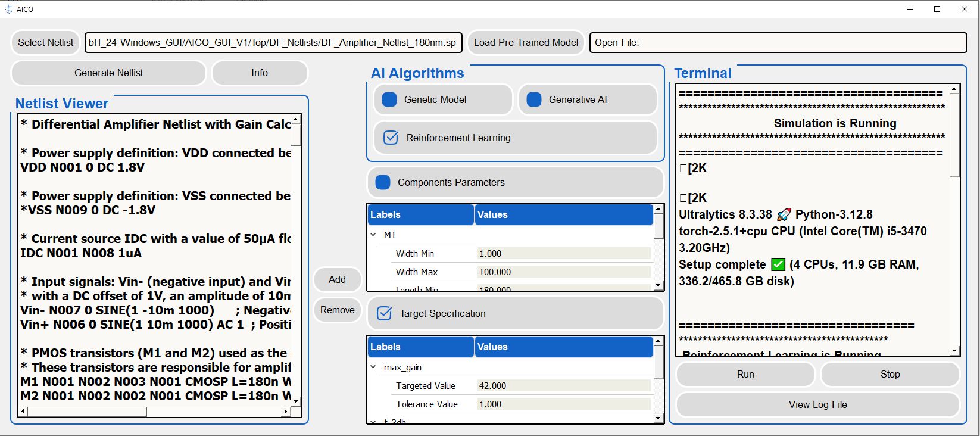
Task: Click the Select Netlist button
Action: click(x=45, y=42)
